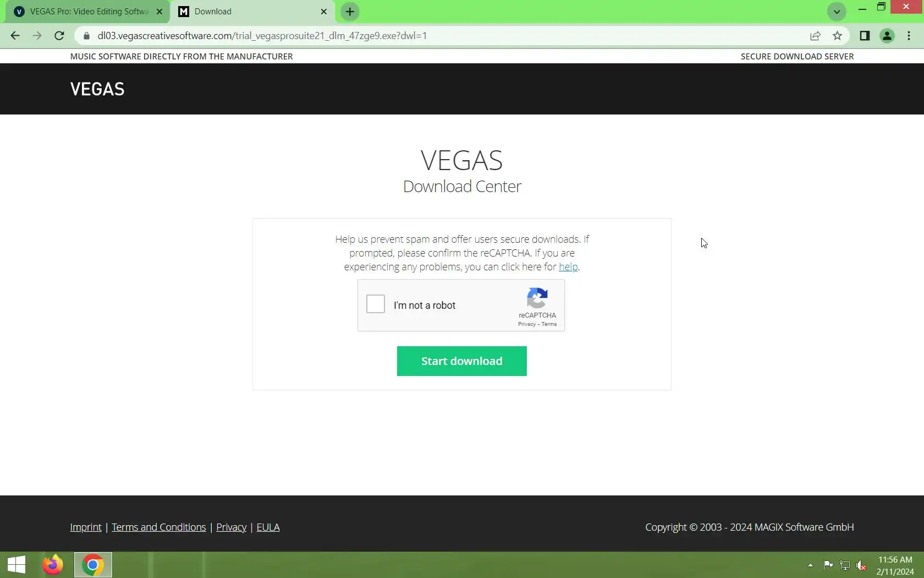Screen dimensions: 924x578
Task: Click the VEGAS header logo
Action: click(x=97, y=89)
